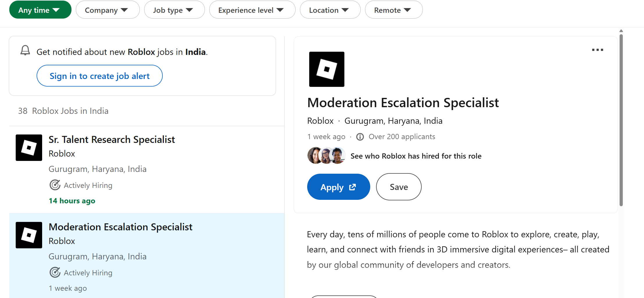Click the applicants info icon
The height and width of the screenshot is (298, 644).
360,137
